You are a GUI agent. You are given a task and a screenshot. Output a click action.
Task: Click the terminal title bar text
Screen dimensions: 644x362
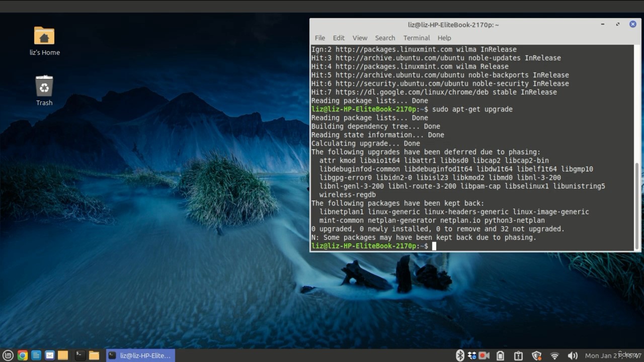(x=453, y=25)
